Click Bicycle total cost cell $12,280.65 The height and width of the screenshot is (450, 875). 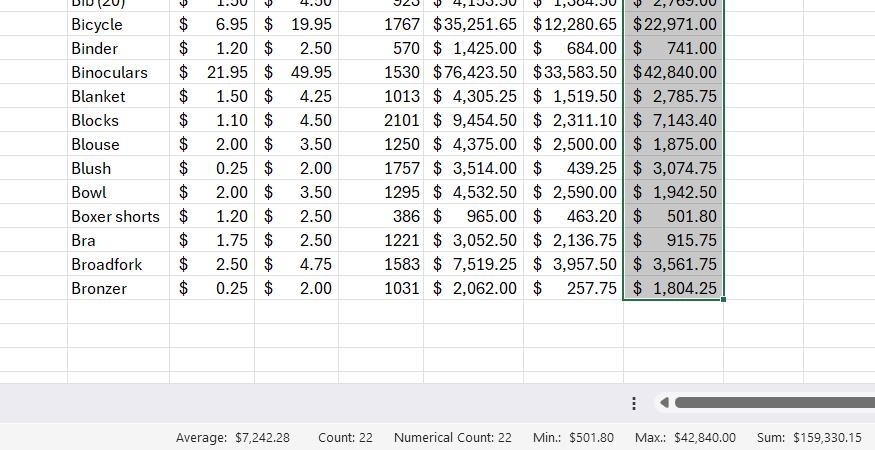click(x=573, y=25)
